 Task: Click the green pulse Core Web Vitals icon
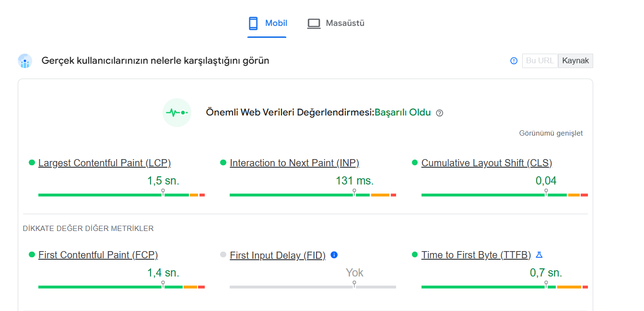pyautogui.click(x=177, y=113)
